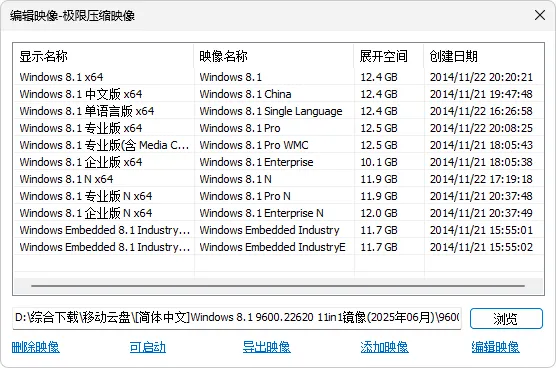The image size is (556, 368).
Task: Click image name Windows 8.1 Pro WMC
Action: click(254, 145)
